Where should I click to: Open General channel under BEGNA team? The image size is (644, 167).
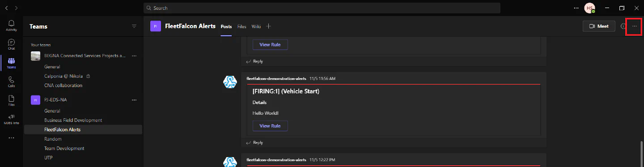52,67
